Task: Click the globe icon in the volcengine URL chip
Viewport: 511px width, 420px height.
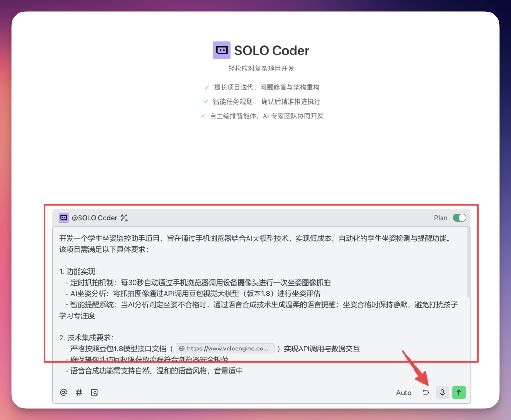Action: 181,349
